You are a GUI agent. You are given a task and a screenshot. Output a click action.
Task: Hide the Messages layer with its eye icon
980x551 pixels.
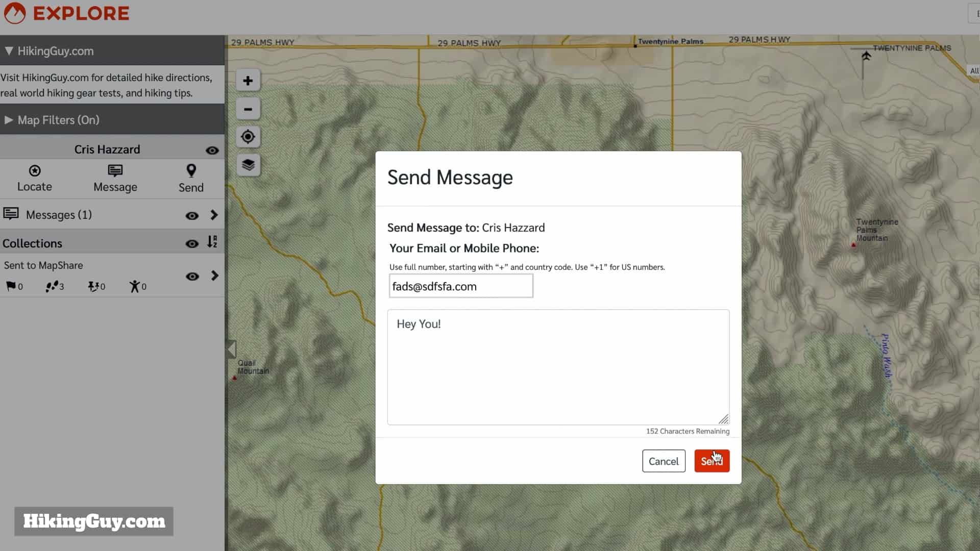click(x=192, y=216)
